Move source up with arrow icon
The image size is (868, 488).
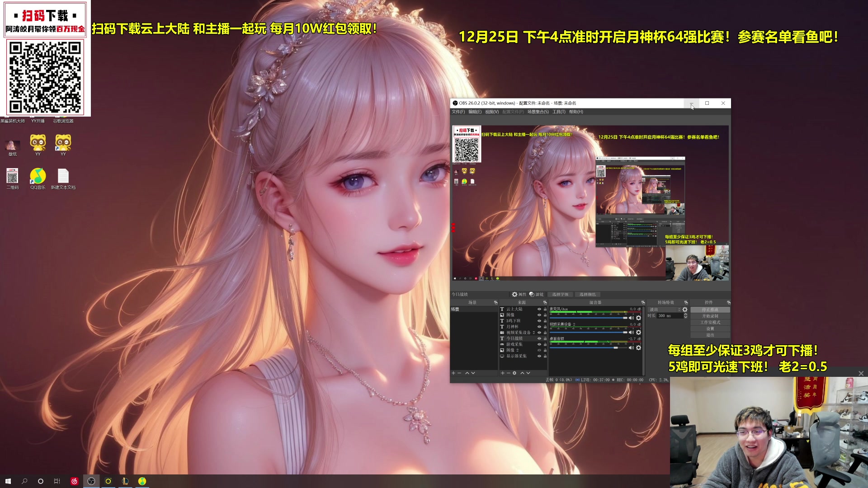tap(522, 373)
